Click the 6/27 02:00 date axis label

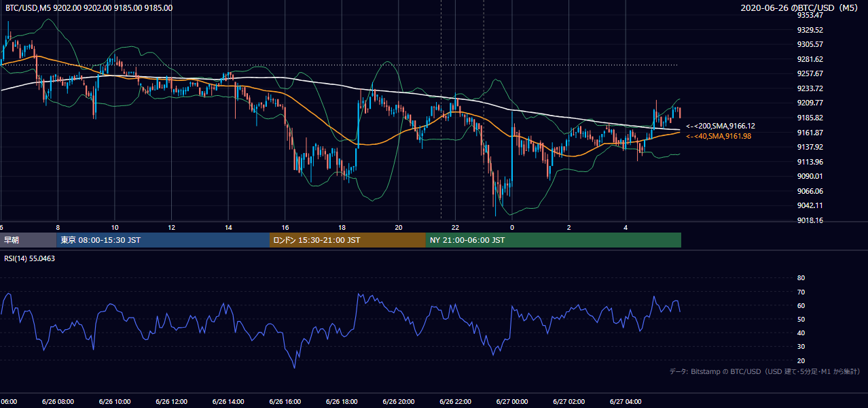569,402
